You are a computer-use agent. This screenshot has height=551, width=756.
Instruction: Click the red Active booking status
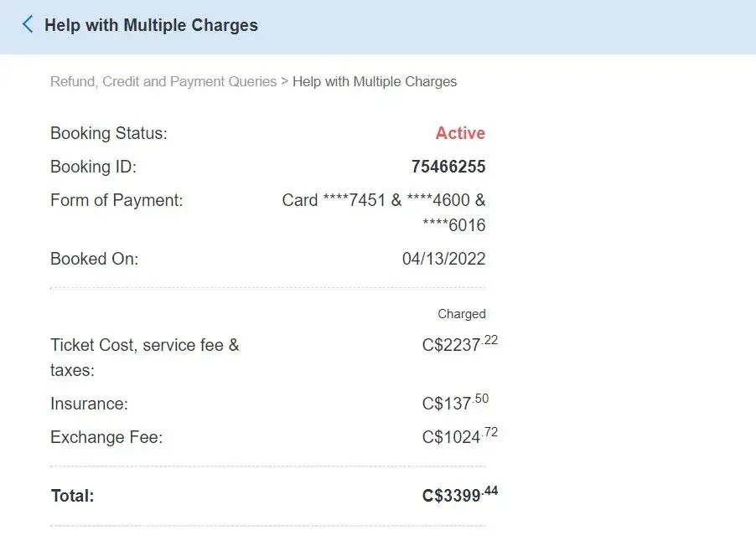coord(460,133)
